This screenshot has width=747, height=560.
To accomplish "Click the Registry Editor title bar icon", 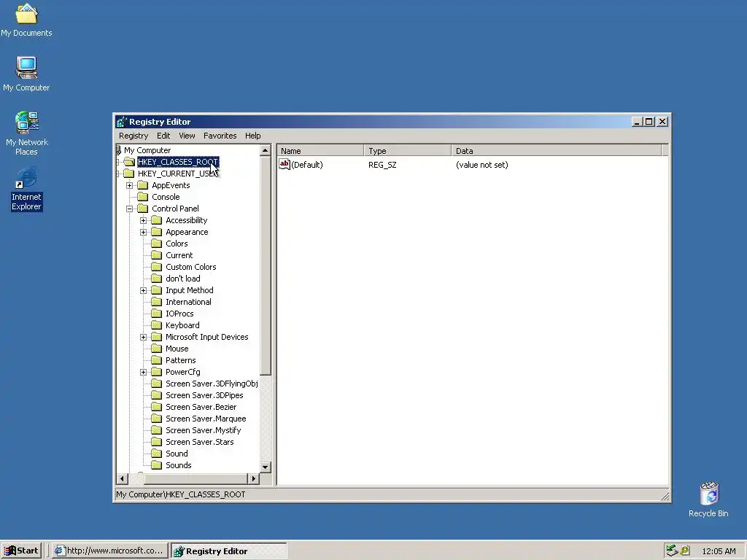I will (x=122, y=122).
